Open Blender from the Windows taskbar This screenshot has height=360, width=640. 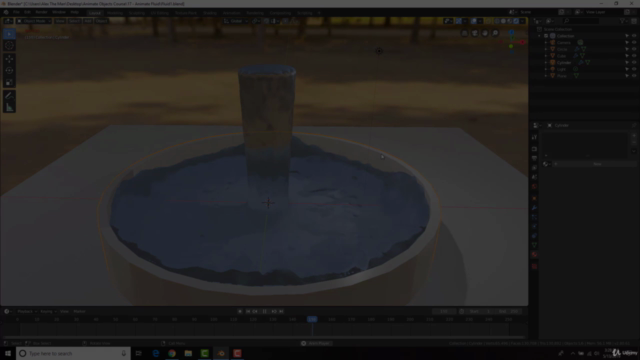221,353
